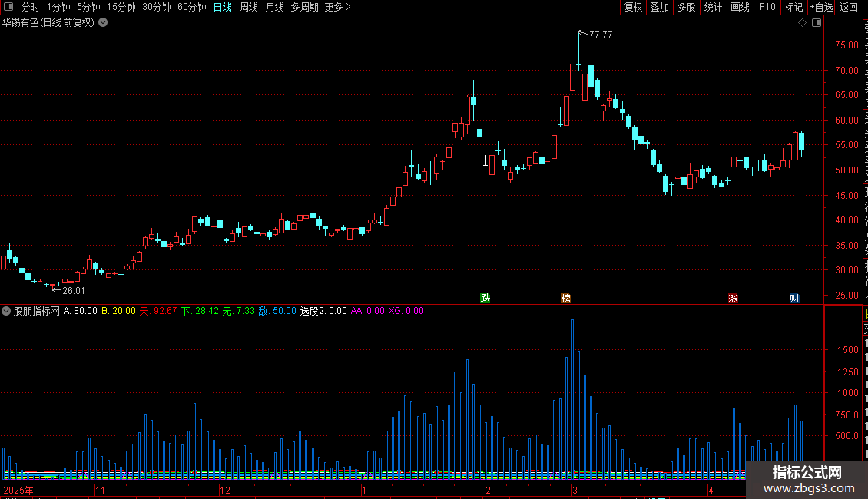868x499 pixels.
Task: Click the 75.00 price axis label
Action: click(x=847, y=45)
